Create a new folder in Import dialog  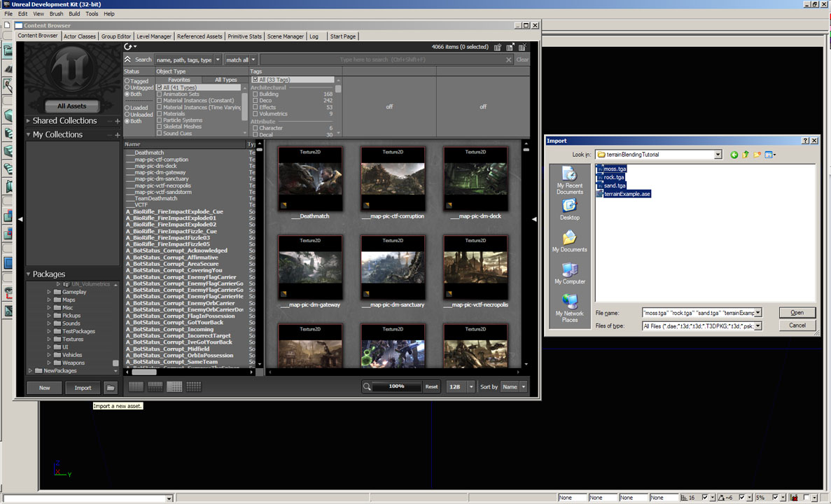tap(757, 155)
